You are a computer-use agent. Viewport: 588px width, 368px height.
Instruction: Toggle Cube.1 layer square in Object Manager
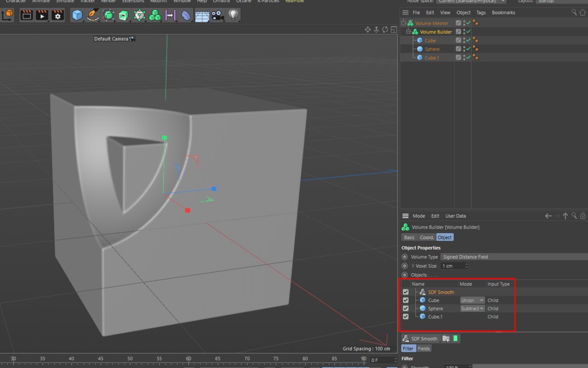pos(458,58)
